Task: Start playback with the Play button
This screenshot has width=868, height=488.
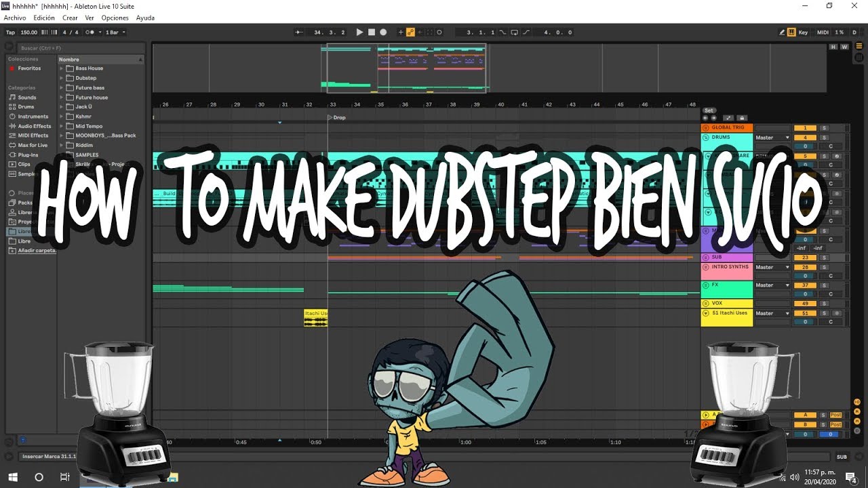Action: click(360, 32)
